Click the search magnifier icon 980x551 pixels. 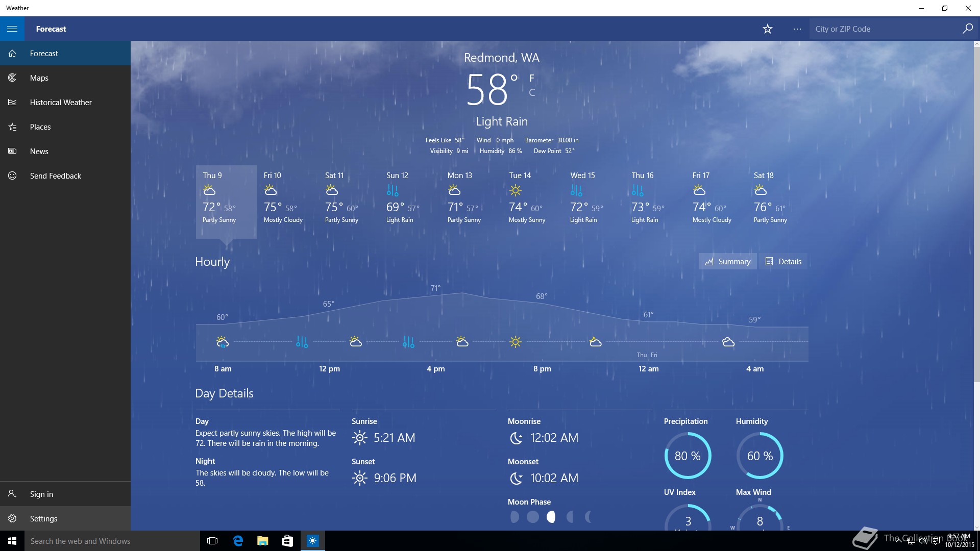(x=967, y=29)
